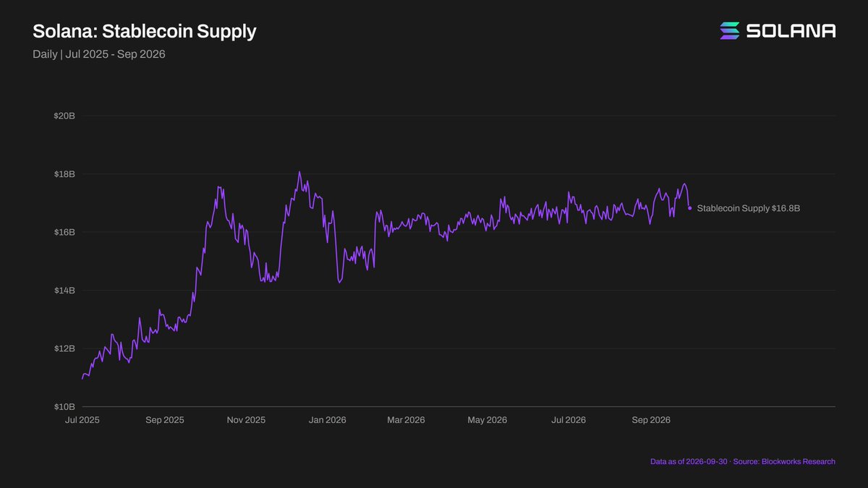Click the Solana: Stablecoin Supply title
The height and width of the screenshot is (488, 868).
[144, 31]
